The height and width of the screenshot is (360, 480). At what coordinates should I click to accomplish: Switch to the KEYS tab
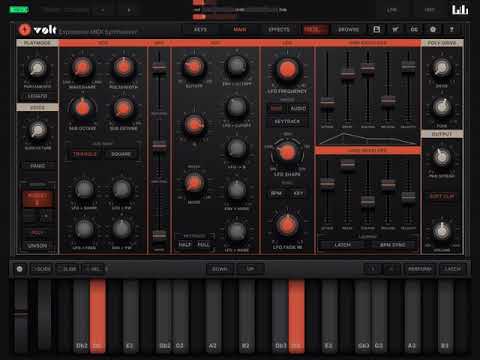(200, 30)
